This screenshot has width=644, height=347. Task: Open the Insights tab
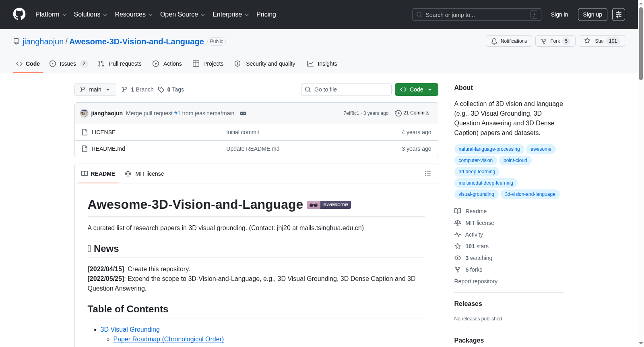(x=322, y=64)
